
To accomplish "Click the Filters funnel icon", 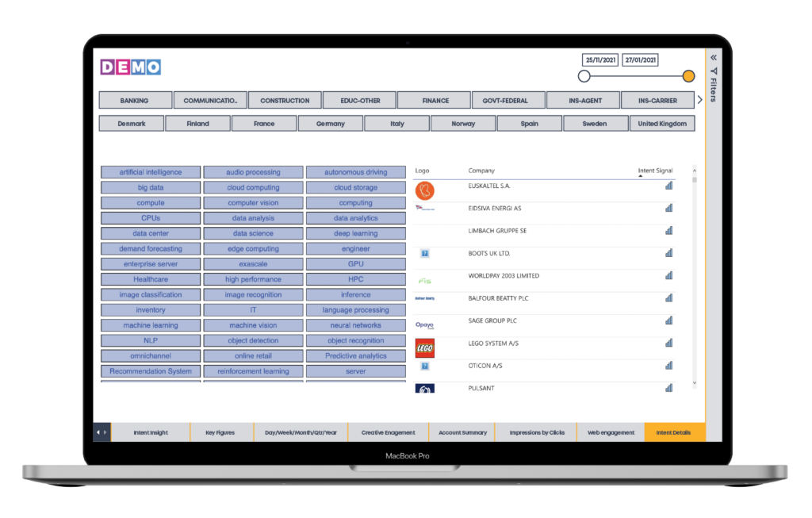I will pos(714,71).
